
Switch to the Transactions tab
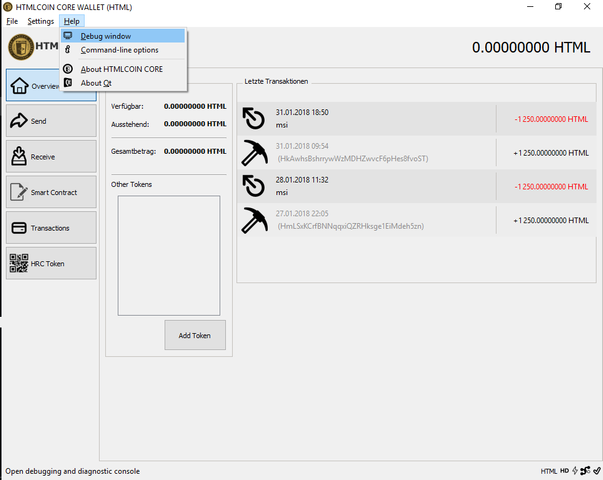pos(51,228)
